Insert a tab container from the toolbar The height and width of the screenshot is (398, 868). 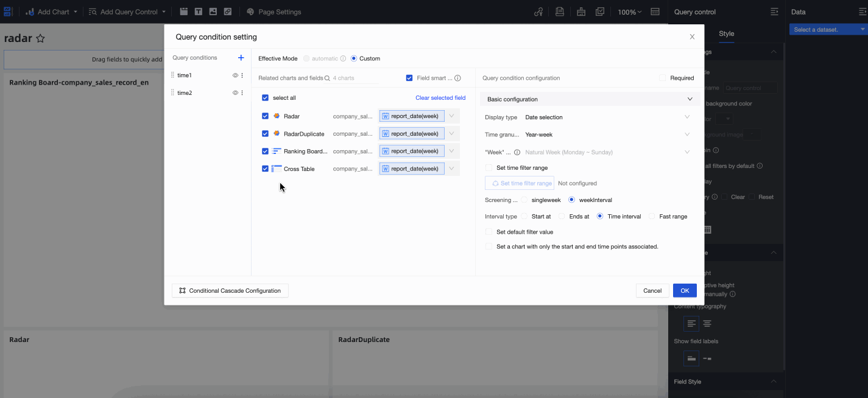pyautogui.click(x=184, y=12)
